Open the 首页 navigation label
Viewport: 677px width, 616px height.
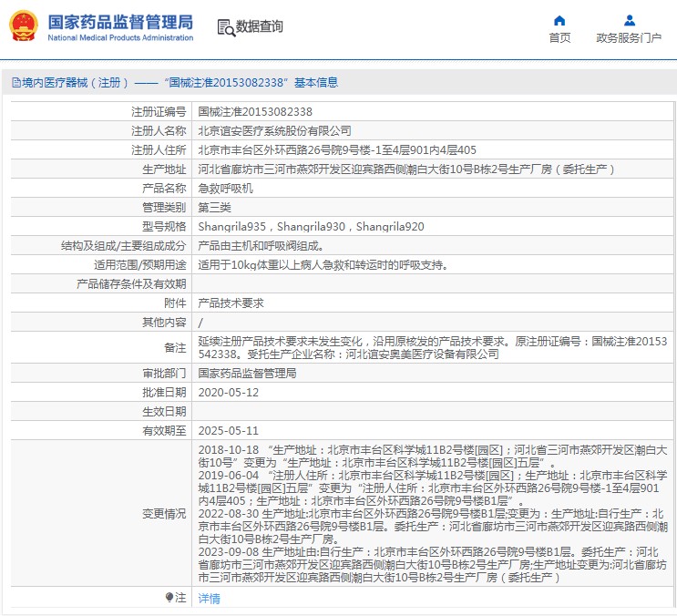coord(559,38)
